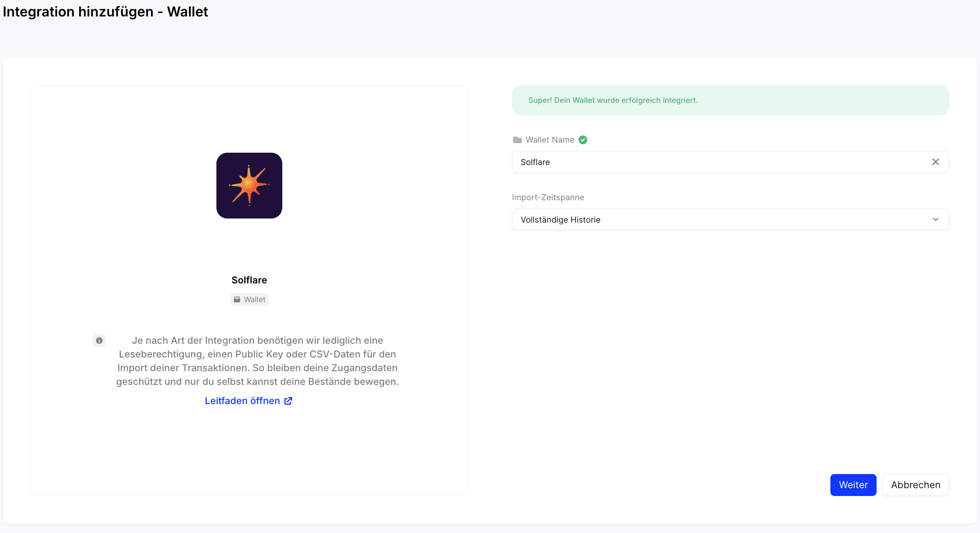The width and height of the screenshot is (980, 533).
Task: Click the Import-Zeitspanne label
Action: [x=548, y=197]
